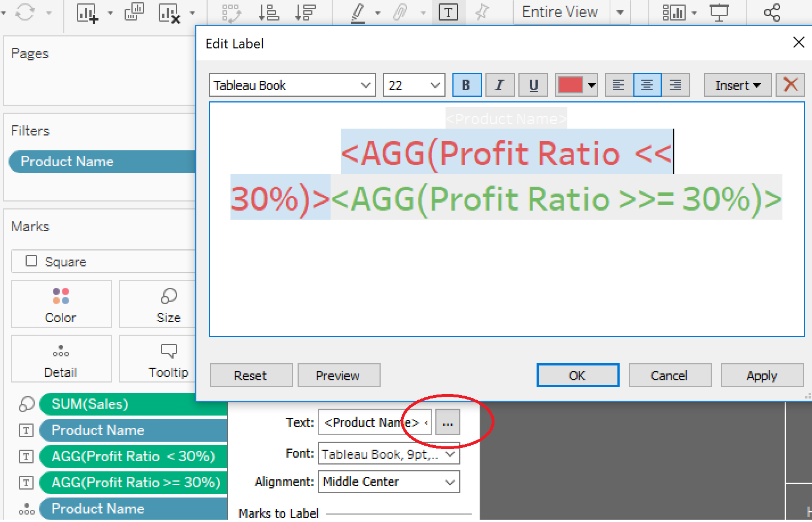Image resolution: width=812 pixels, height=522 pixels.
Task: Click the Clear Sheet toolbar icon
Action: coord(170,13)
